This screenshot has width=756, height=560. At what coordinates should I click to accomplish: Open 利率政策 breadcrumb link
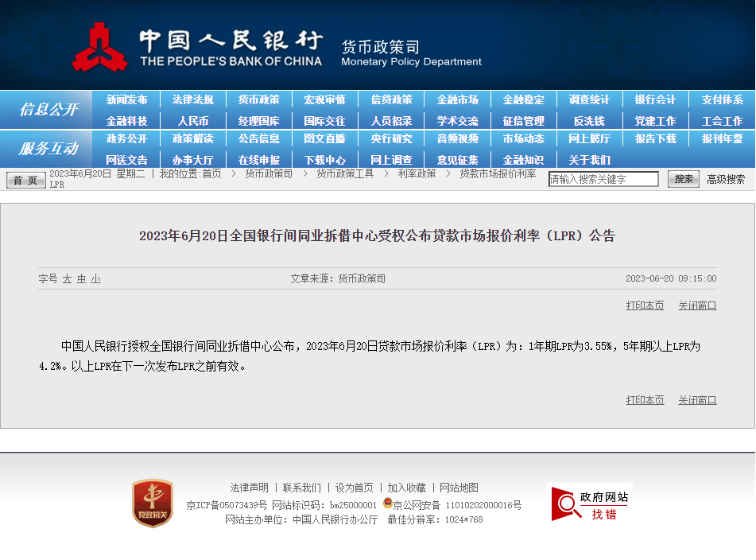[417, 173]
